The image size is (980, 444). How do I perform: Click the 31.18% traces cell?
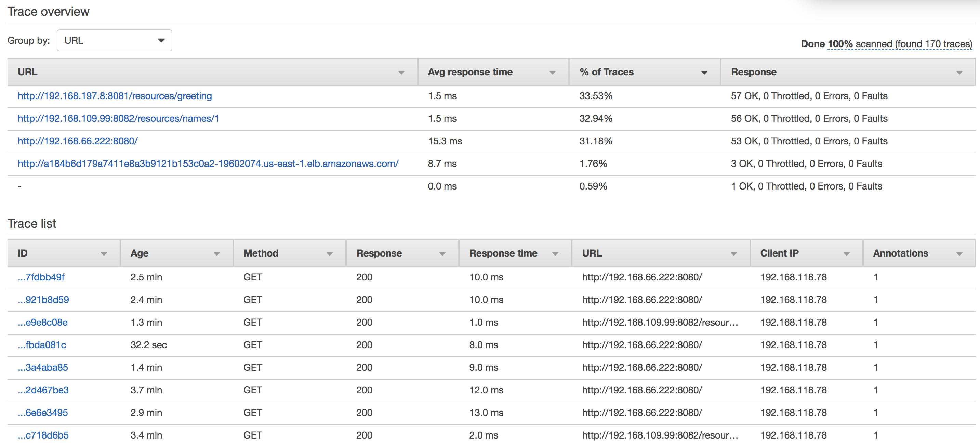coord(596,141)
